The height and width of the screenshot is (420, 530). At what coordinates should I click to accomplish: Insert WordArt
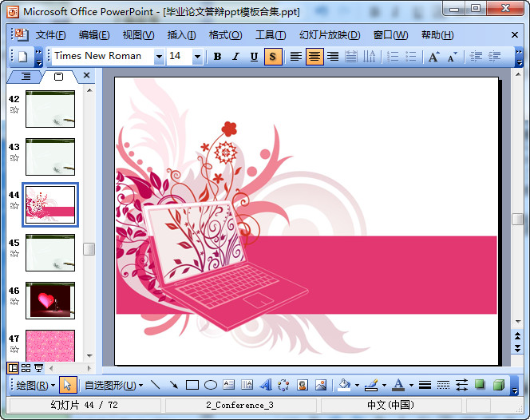pos(266,385)
